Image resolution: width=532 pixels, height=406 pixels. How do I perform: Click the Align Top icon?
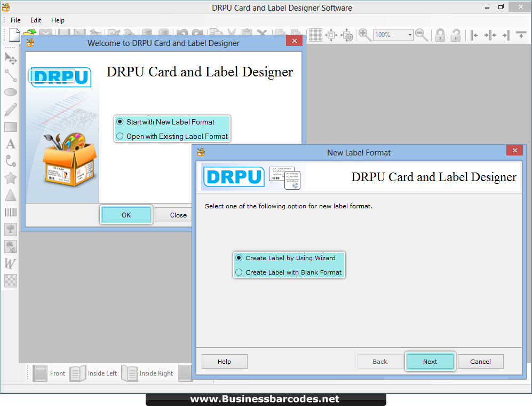(521, 35)
